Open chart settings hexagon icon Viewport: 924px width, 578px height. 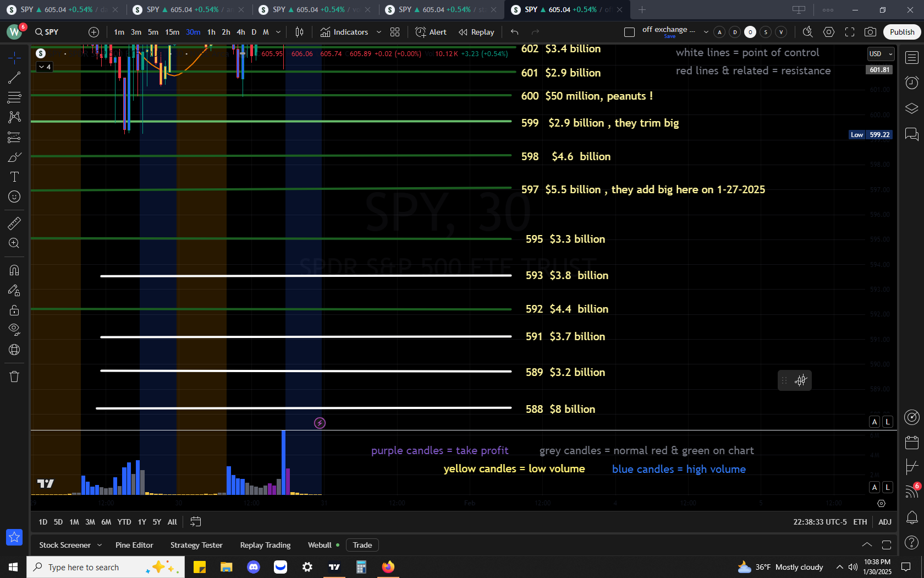829,32
